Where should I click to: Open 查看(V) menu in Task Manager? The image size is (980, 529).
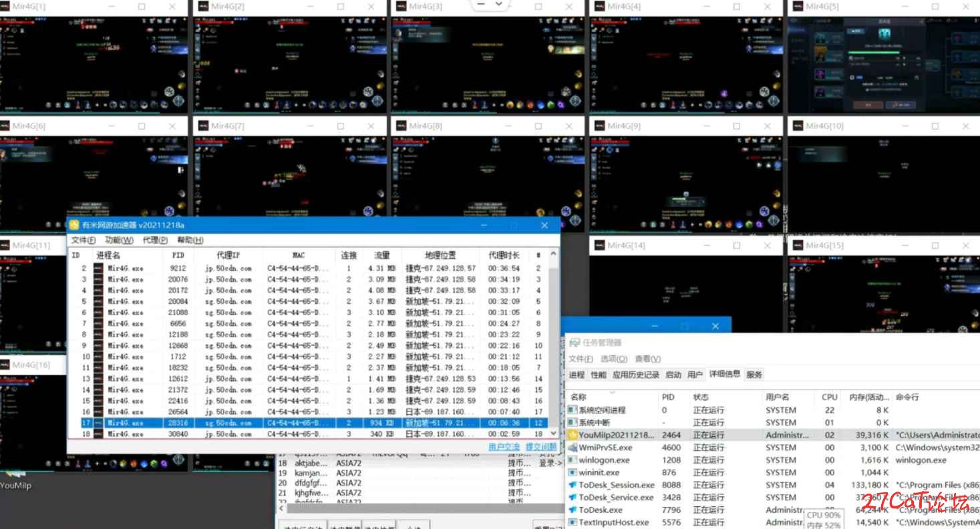(x=647, y=359)
